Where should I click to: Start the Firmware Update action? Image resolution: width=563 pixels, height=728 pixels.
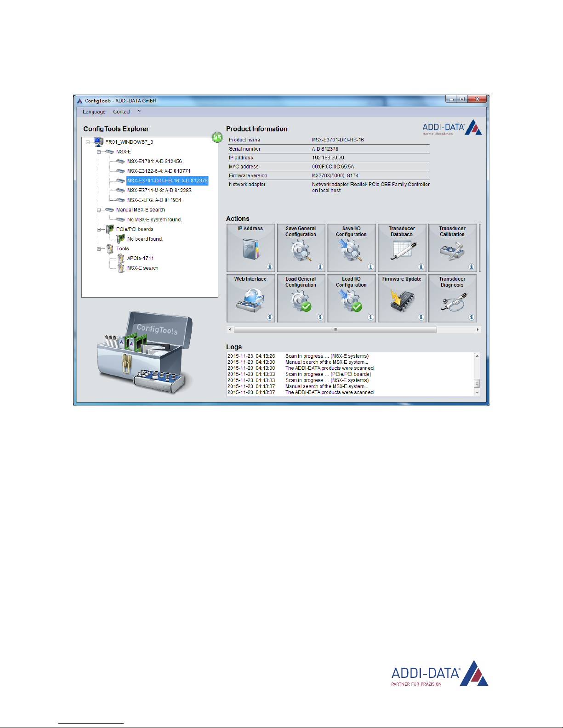click(x=402, y=298)
